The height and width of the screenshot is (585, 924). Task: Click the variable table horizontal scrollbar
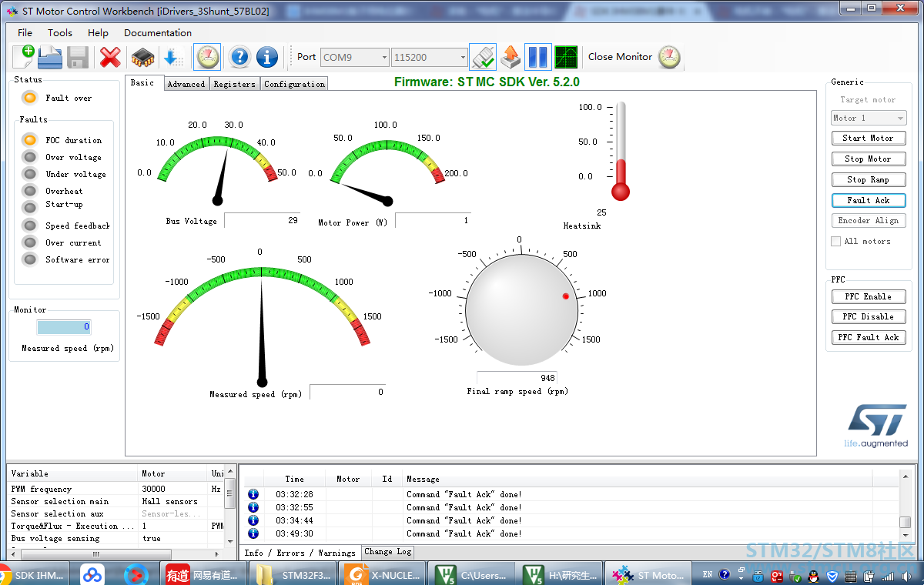(x=115, y=553)
